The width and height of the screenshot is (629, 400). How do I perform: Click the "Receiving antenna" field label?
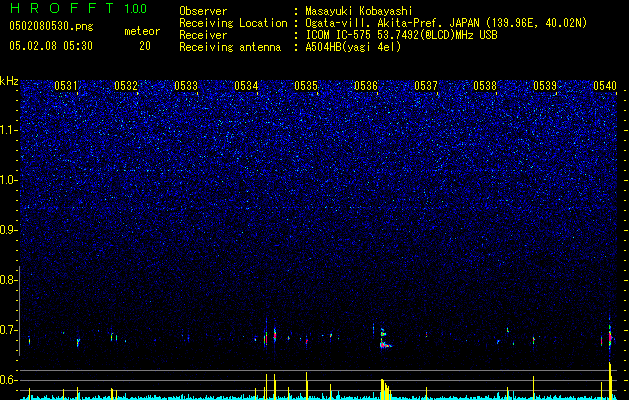point(230,47)
